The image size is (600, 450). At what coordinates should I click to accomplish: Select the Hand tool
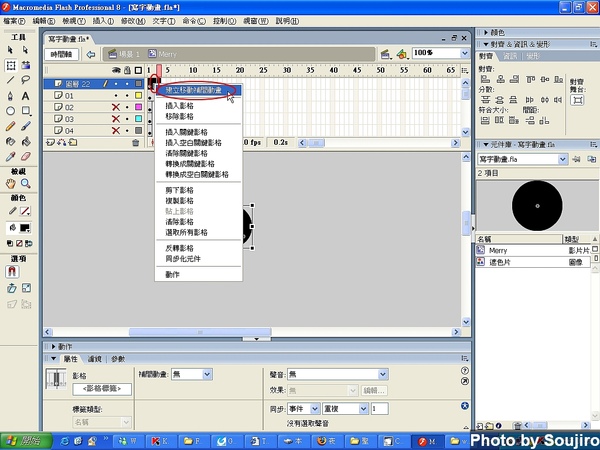coord(11,184)
